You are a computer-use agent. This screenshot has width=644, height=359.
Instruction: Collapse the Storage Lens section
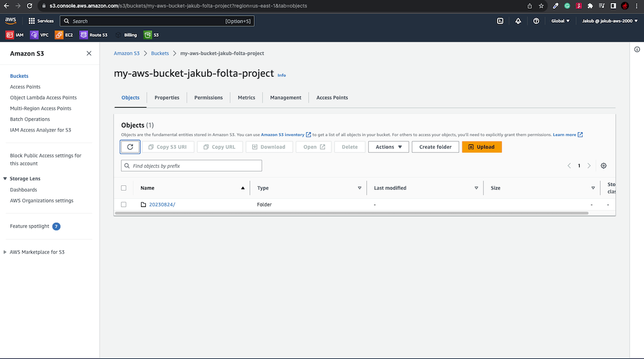pyautogui.click(x=6, y=179)
